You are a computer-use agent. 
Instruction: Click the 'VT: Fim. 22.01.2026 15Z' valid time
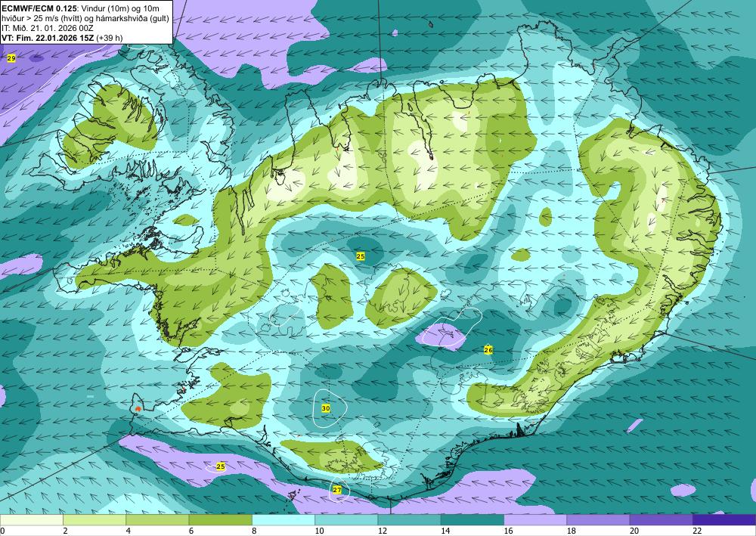(x=48, y=38)
